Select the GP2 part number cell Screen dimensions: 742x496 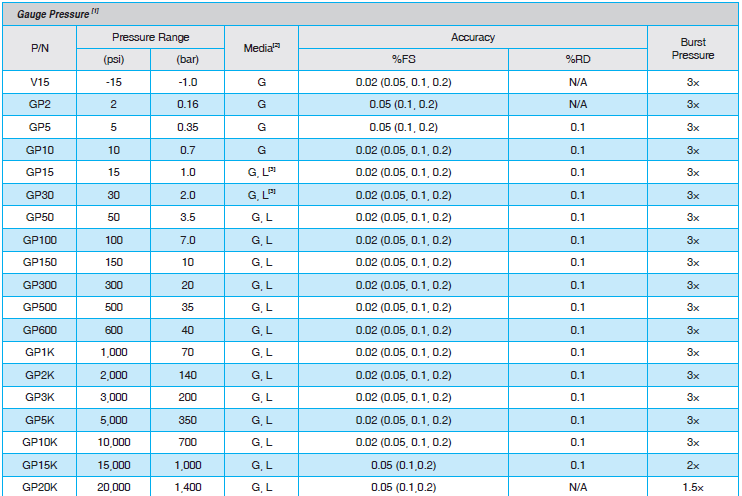click(x=39, y=104)
